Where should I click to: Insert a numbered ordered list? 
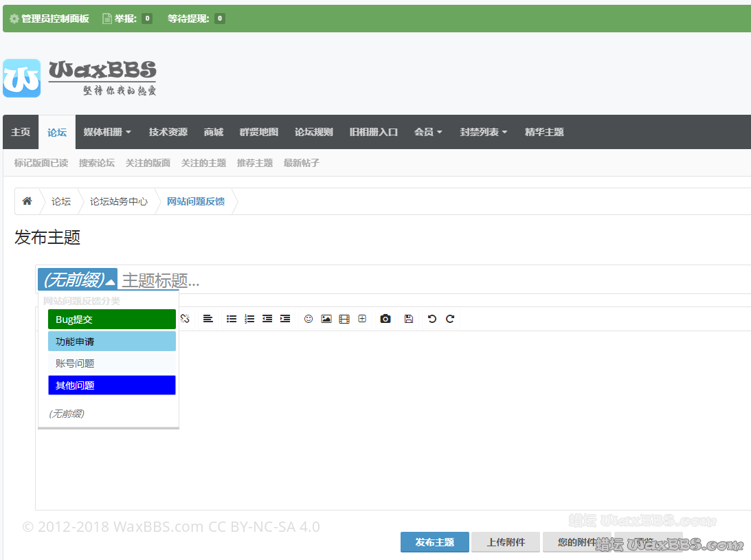pos(249,319)
